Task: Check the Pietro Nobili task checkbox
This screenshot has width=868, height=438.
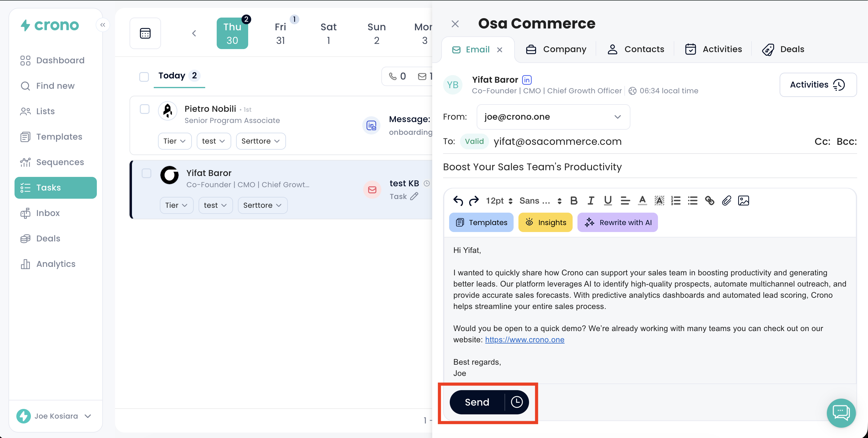Action: 145,109
